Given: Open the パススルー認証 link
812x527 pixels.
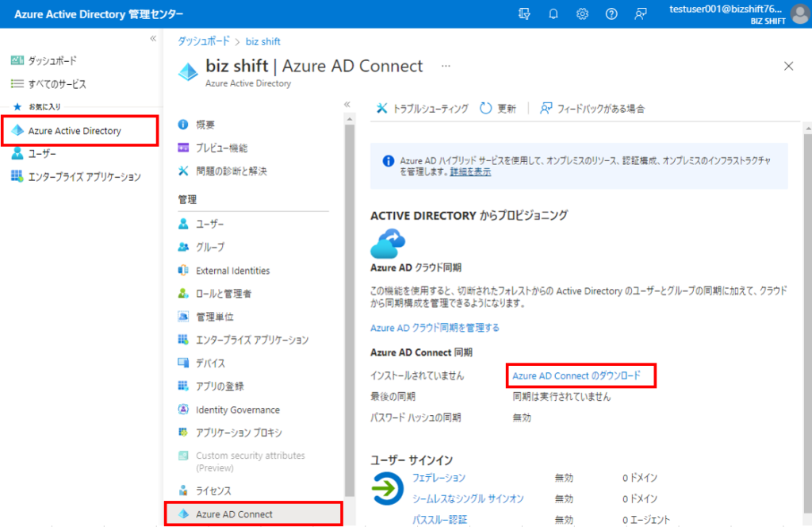Looking at the screenshot, I should tap(439, 519).
